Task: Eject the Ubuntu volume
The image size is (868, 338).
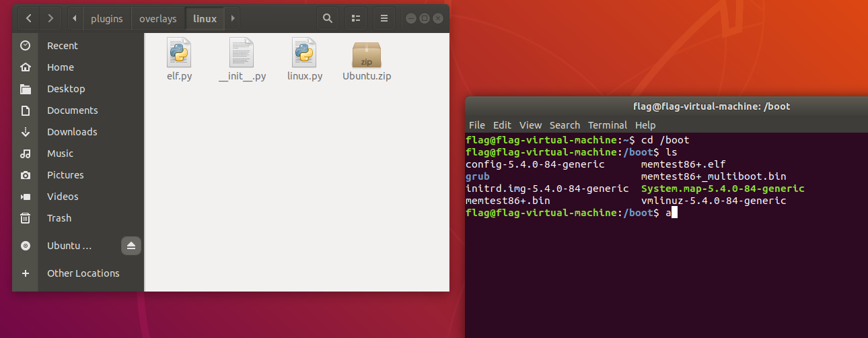Action: [x=131, y=246]
